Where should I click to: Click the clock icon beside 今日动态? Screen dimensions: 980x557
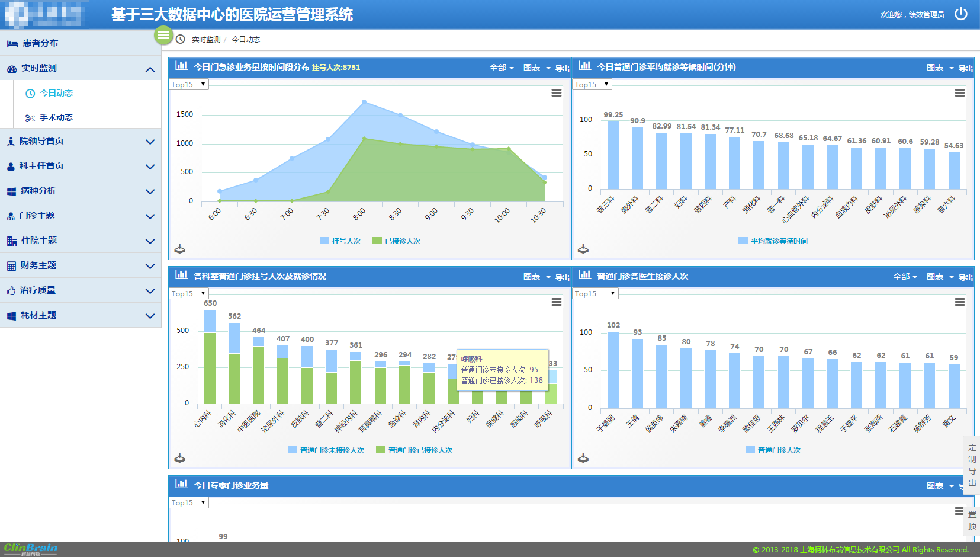point(30,94)
